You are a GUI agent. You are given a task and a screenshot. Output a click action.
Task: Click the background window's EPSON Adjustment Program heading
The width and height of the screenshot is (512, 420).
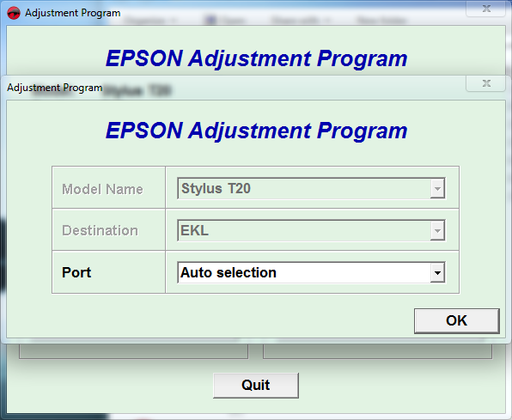256,58
